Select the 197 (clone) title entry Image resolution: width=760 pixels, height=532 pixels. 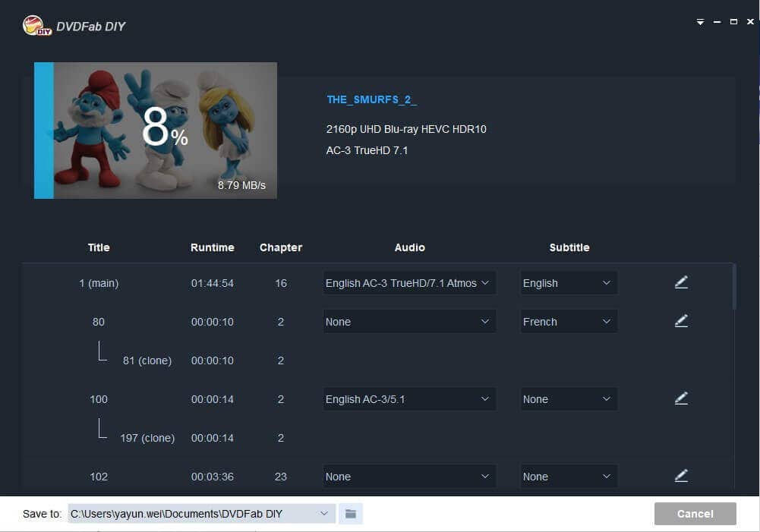(x=147, y=438)
